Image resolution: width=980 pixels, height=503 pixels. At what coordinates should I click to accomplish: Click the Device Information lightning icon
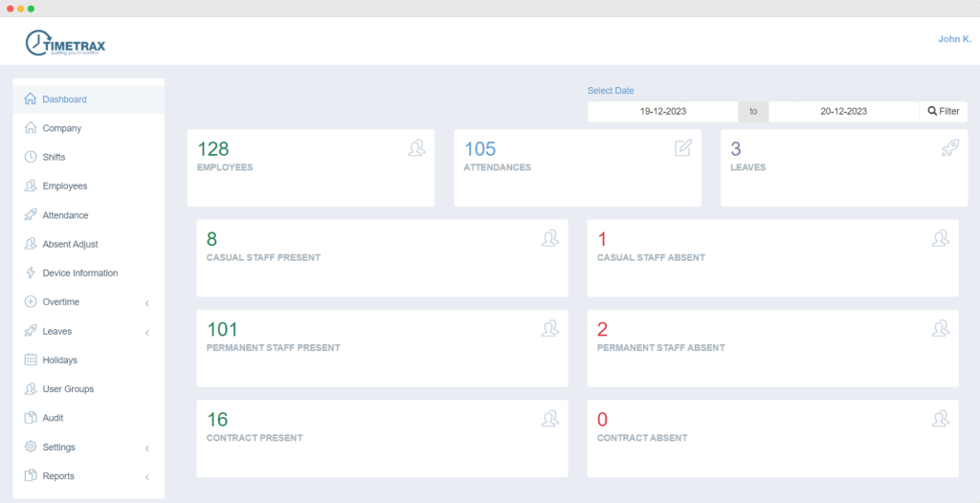[31, 273]
